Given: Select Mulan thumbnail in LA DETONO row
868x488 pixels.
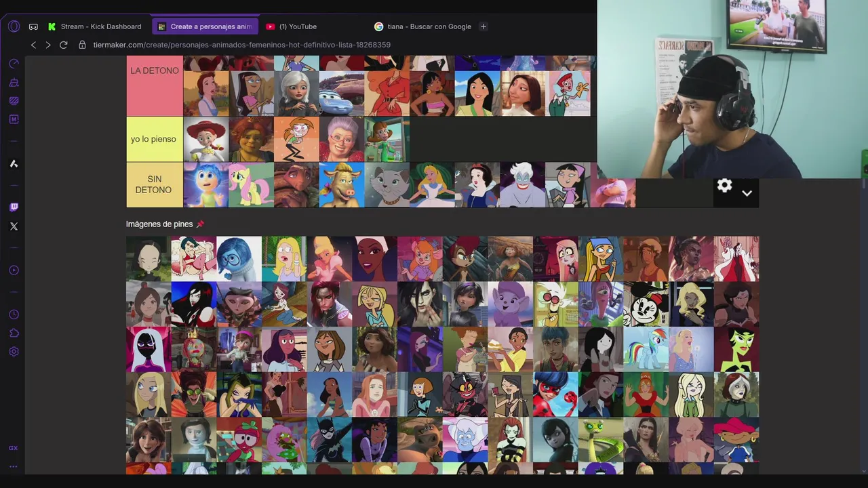Looking at the screenshot, I should tap(477, 94).
